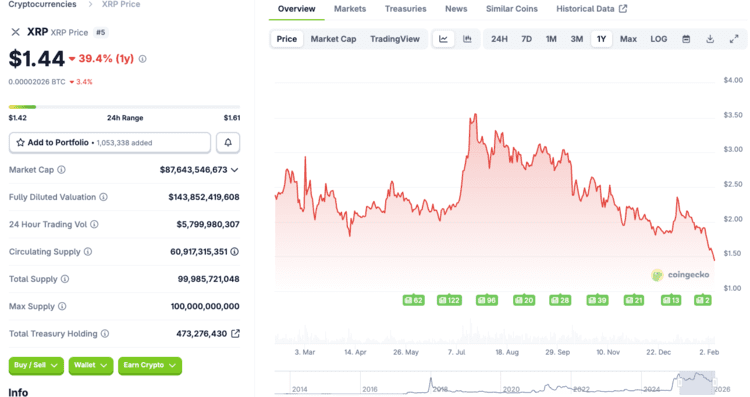
Task: Switch to candlestick chart icon
Action: (467, 39)
